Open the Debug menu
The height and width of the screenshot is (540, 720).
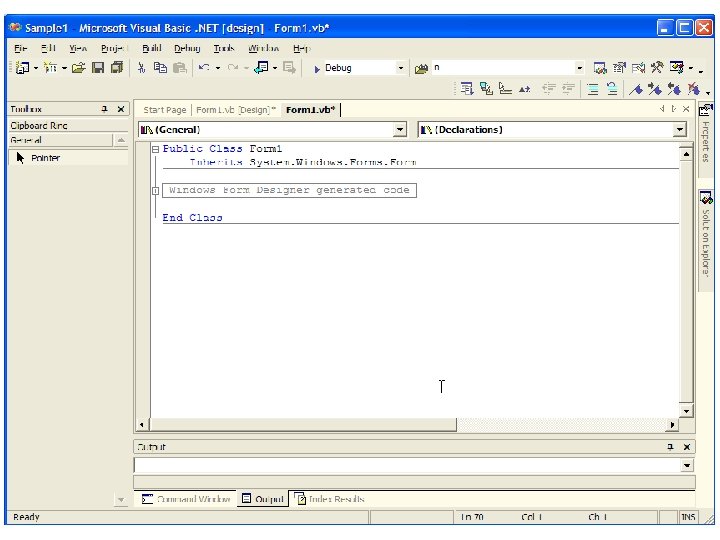187,48
